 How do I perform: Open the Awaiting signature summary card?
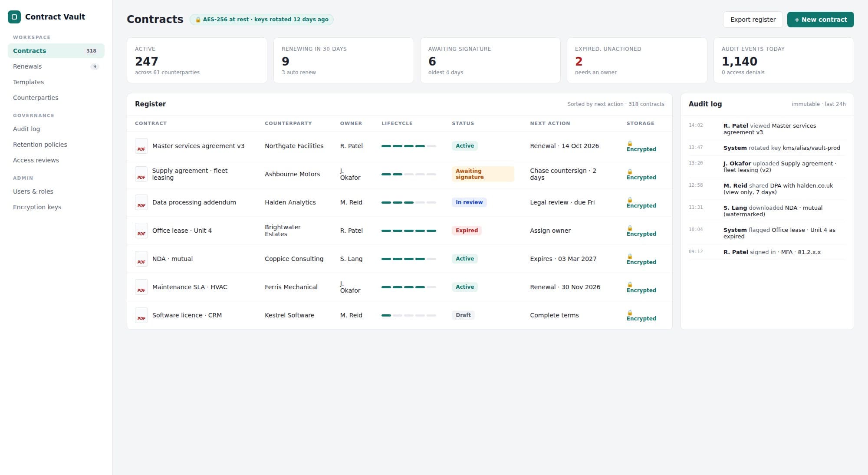tap(490, 60)
